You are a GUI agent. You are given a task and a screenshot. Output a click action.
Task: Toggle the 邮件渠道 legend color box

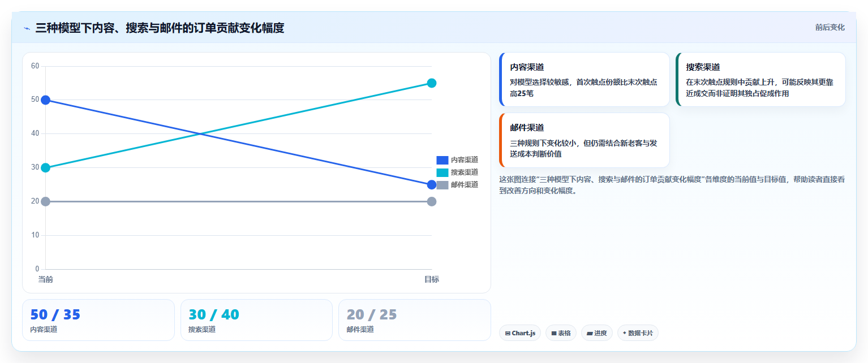(x=442, y=185)
